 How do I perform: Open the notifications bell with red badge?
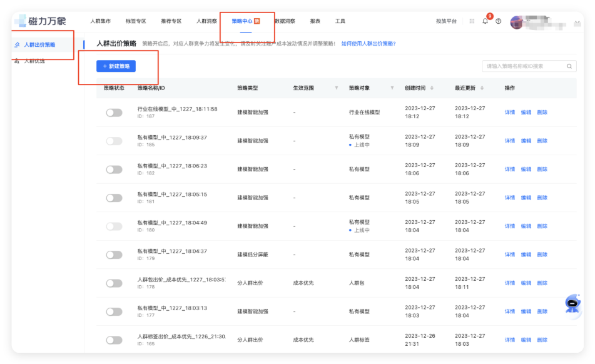[485, 20]
